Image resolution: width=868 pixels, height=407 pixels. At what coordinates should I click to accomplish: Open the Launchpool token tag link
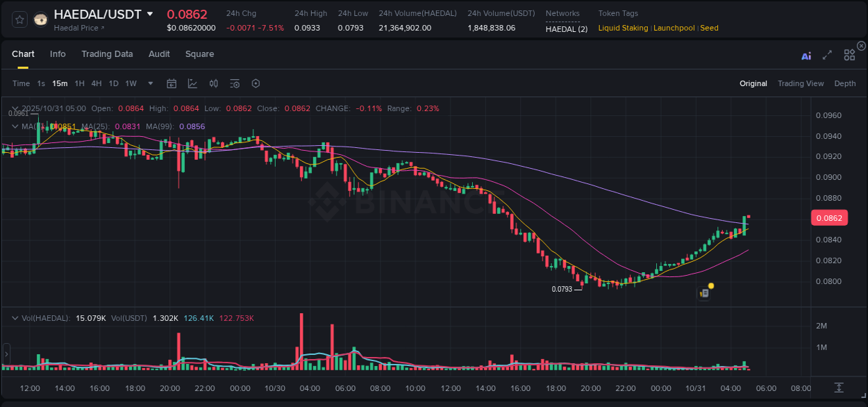click(674, 28)
